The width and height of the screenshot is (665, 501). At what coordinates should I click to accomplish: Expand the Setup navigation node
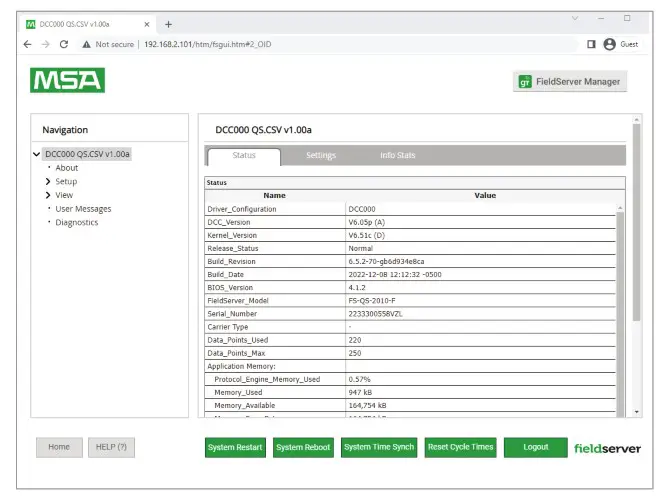(48, 182)
